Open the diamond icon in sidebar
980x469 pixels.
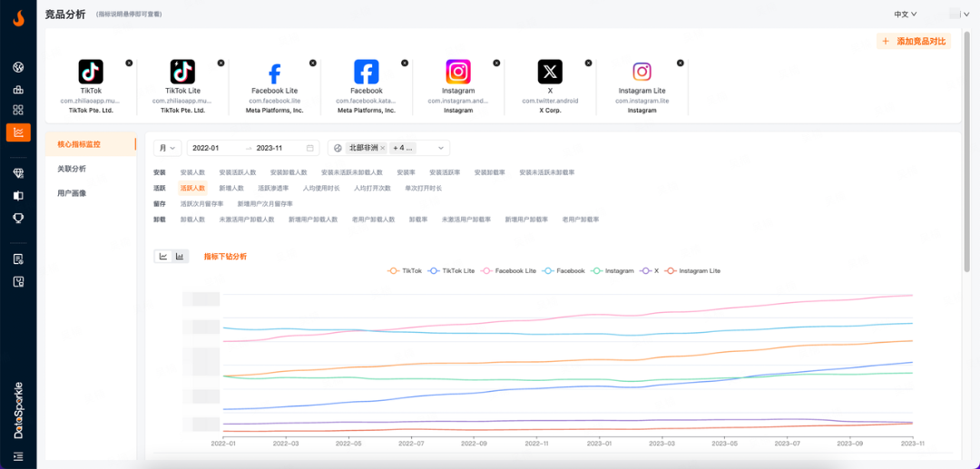[18, 172]
